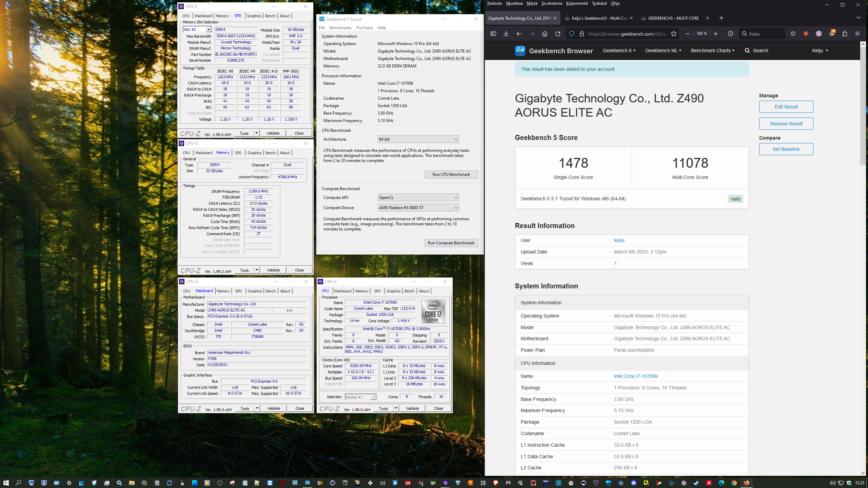Click the red circle extension icon
The width and height of the screenshot is (868, 488).
[806, 34]
